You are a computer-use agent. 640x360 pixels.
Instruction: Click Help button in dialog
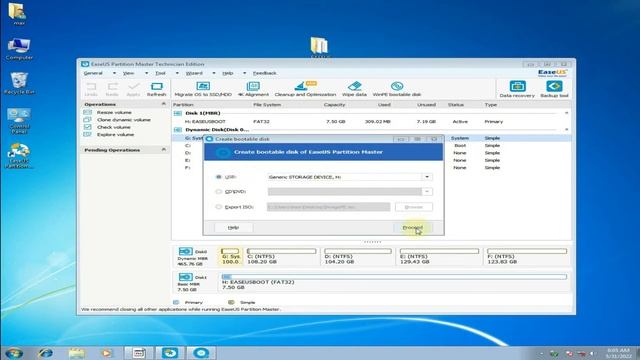coord(233,227)
